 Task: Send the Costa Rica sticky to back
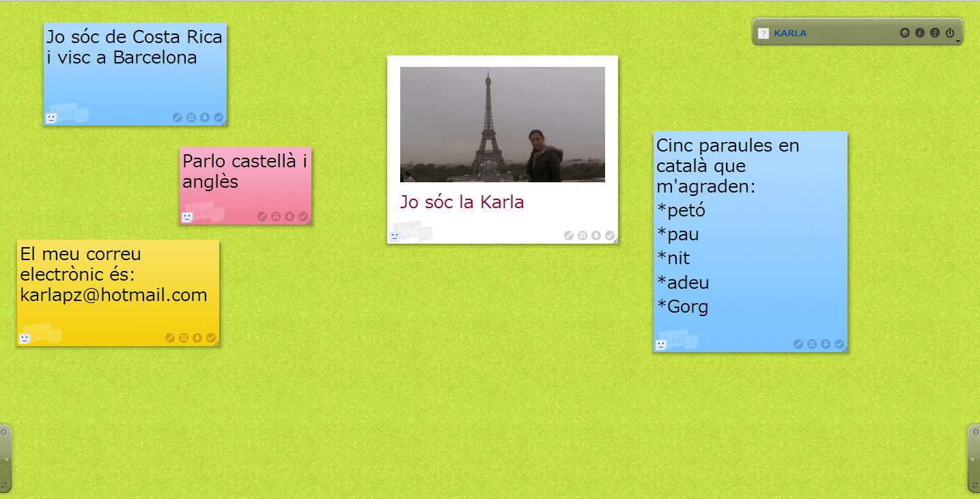(x=205, y=117)
